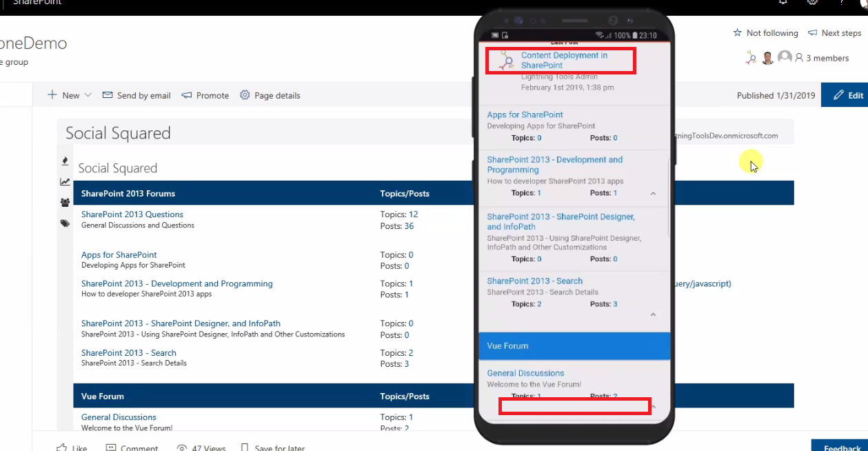The height and width of the screenshot is (451, 868).
Task: Open SharePoint 2013 - Search desktop link
Action: pyautogui.click(x=129, y=352)
